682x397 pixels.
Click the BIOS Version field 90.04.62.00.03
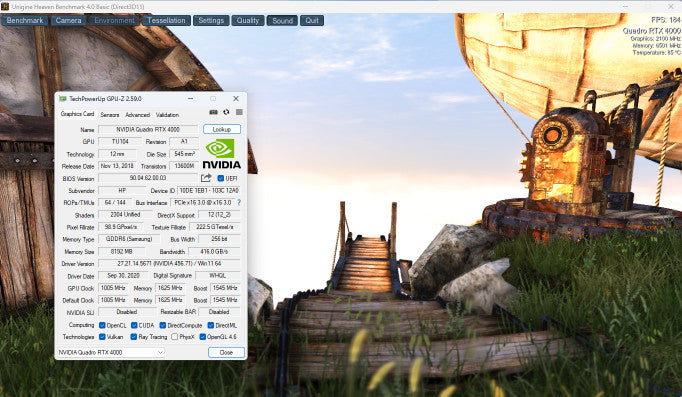pyautogui.click(x=148, y=178)
